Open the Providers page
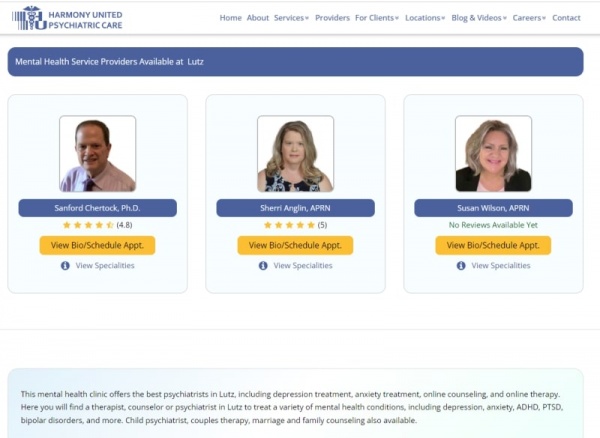The width and height of the screenshot is (600, 438). pyautogui.click(x=332, y=18)
